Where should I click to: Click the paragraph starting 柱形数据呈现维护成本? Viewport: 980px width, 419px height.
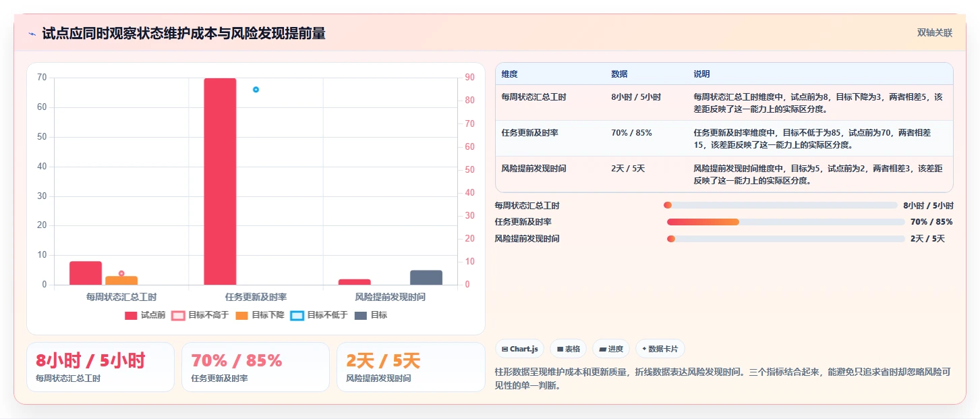[x=722, y=379]
